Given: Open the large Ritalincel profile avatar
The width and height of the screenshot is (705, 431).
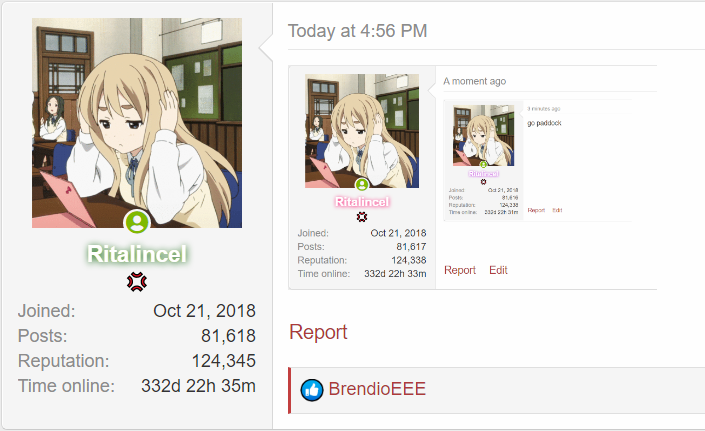Looking at the screenshot, I should click(x=137, y=123).
